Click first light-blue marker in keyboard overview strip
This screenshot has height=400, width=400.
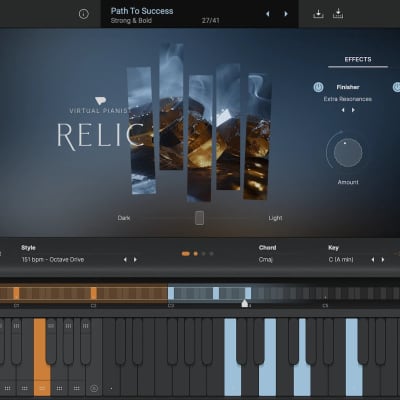coord(171,293)
